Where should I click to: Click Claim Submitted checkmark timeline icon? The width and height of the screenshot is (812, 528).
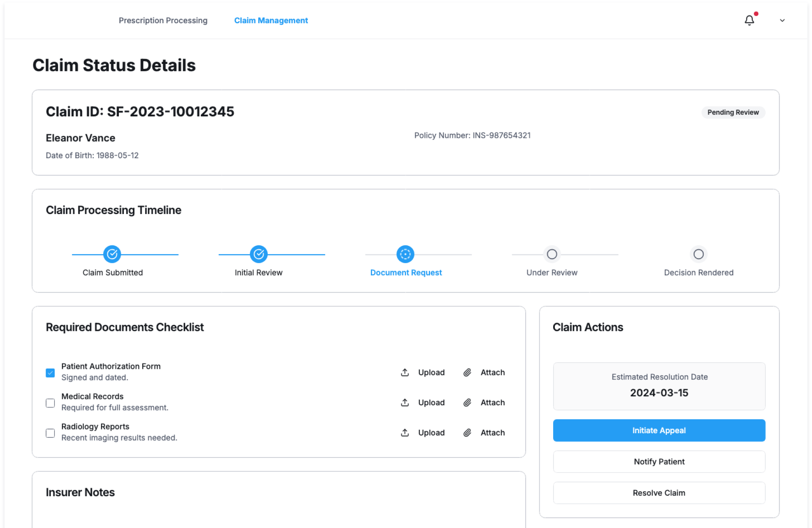[x=112, y=254]
